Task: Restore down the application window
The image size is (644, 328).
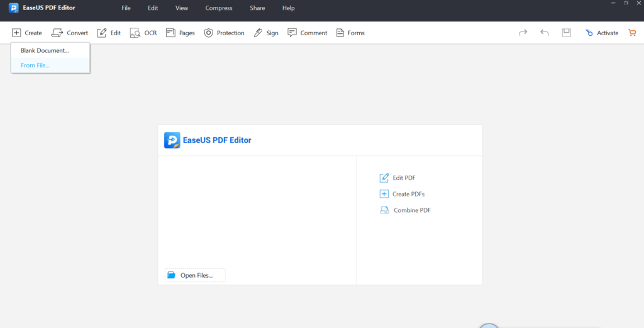Action: [x=626, y=3]
